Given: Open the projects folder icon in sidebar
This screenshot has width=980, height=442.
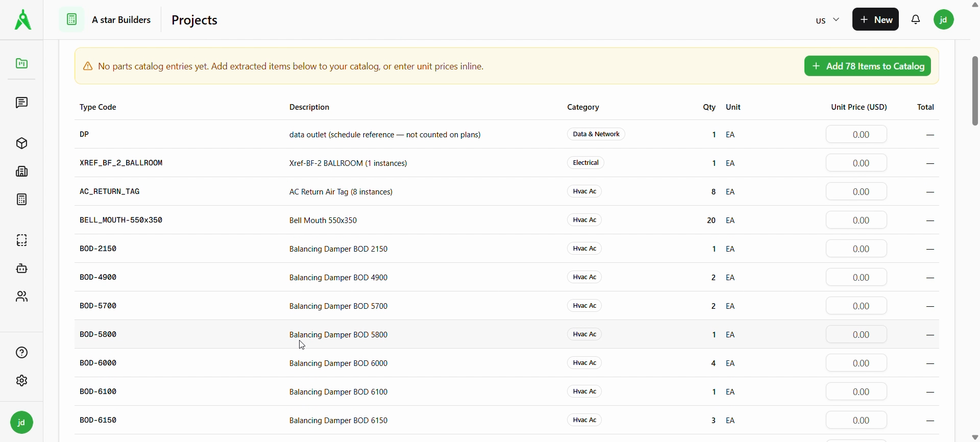Looking at the screenshot, I should click(x=21, y=64).
